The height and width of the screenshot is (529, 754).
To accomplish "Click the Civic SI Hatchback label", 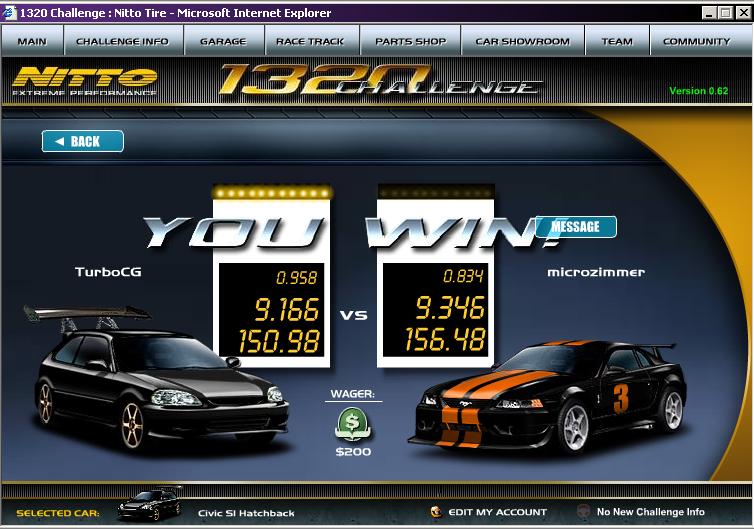I will (246, 513).
